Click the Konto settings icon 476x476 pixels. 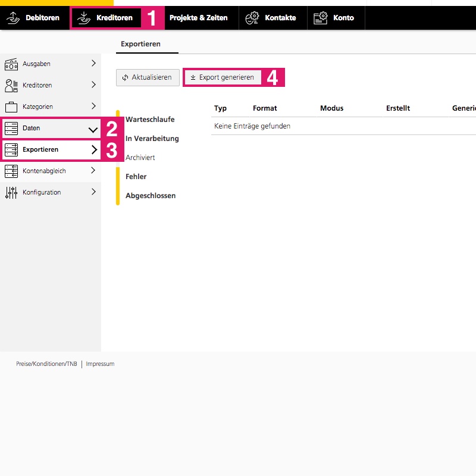coord(321,18)
